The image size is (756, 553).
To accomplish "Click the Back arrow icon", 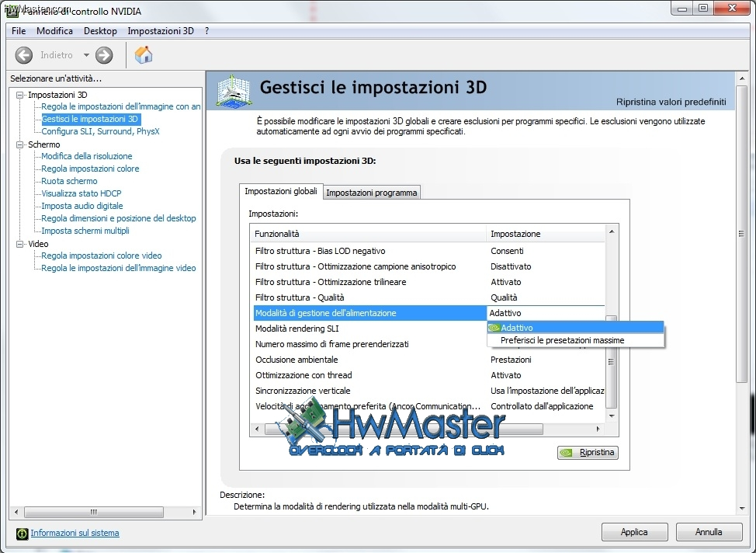I will [x=23, y=55].
